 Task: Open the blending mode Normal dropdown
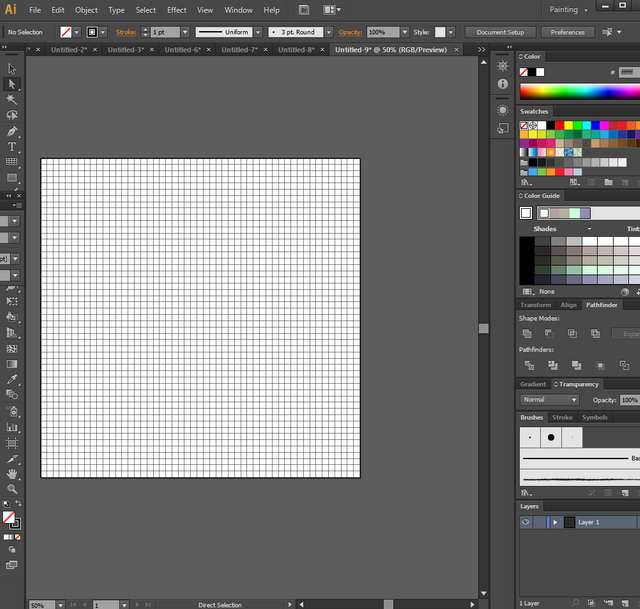click(x=549, y=400)
